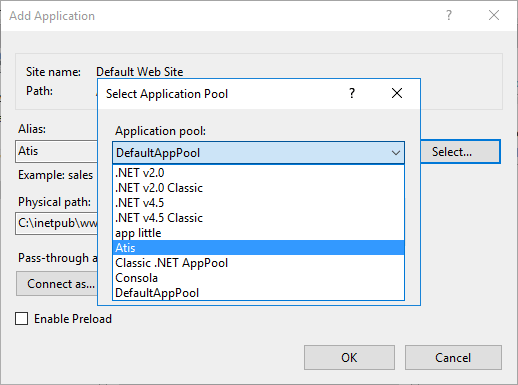Choose Consola application pool

tap(259, 278)
